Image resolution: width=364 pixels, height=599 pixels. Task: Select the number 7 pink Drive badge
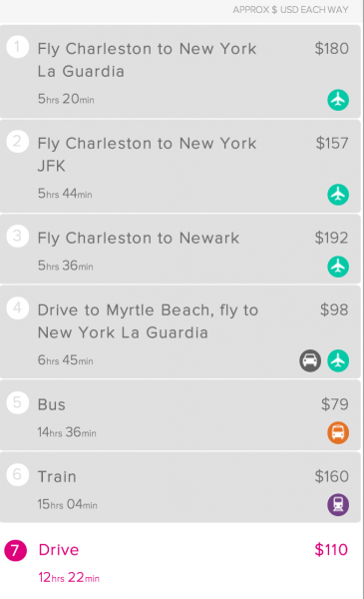[x=15, y=550]
